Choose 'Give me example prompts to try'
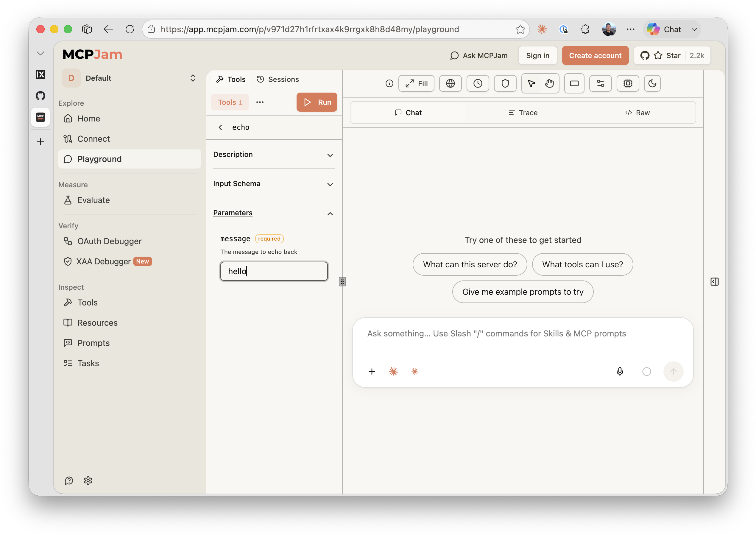The height and width of the screenshot is (535, 756). (523, 292)
